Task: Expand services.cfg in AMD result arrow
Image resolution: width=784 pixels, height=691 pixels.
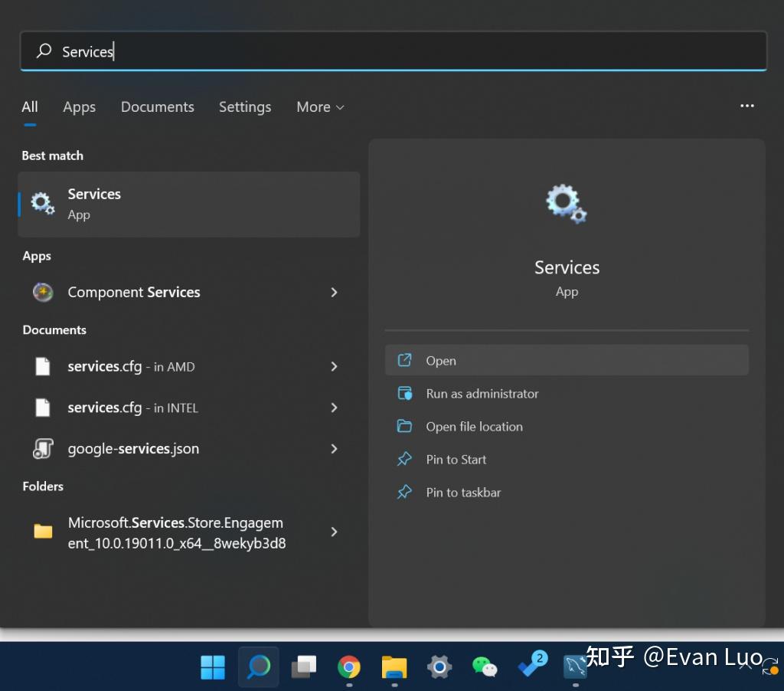Action: [334, 366]
